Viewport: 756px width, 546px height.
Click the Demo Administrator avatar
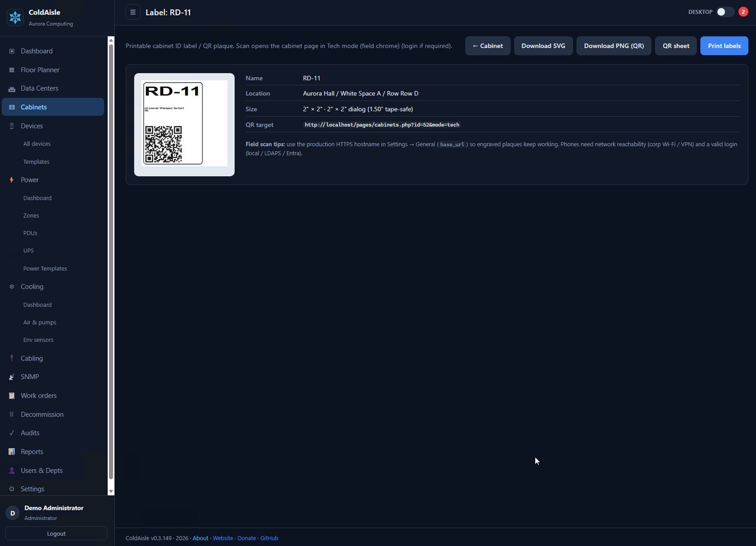12,513
